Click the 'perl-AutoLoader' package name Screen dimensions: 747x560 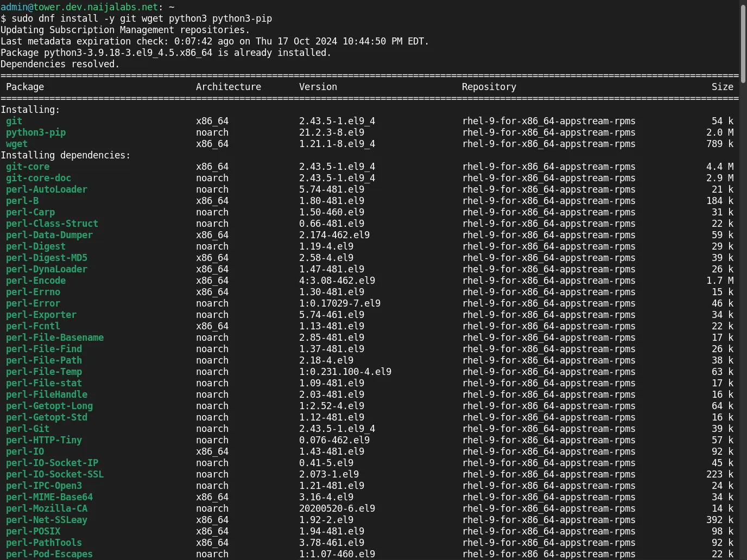pos(47,189)
